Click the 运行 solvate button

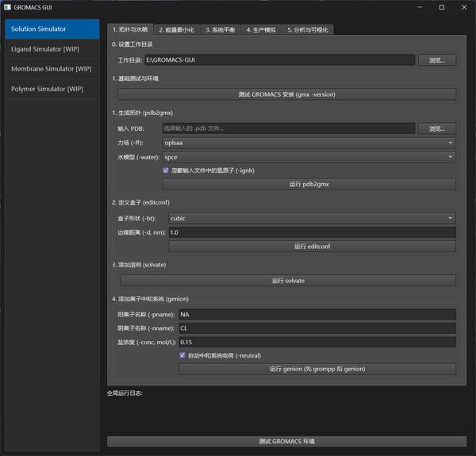coord(288,281)
